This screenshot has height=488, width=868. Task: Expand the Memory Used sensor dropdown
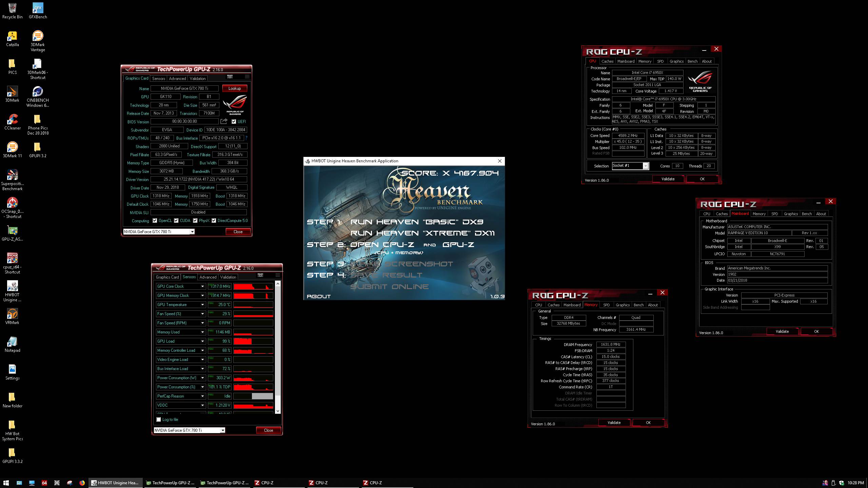[x=202, y=332]
